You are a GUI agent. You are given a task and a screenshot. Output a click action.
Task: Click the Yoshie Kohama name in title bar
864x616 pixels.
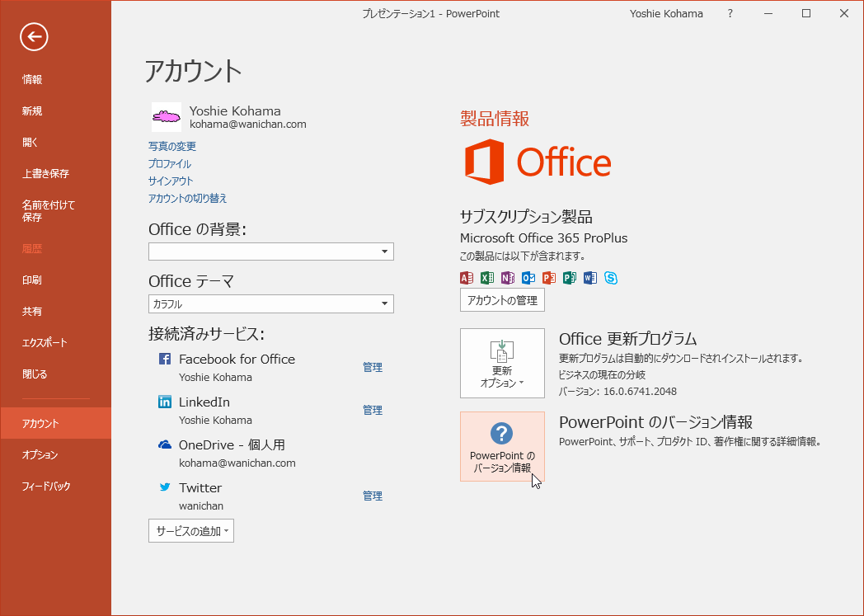(666, 14)
